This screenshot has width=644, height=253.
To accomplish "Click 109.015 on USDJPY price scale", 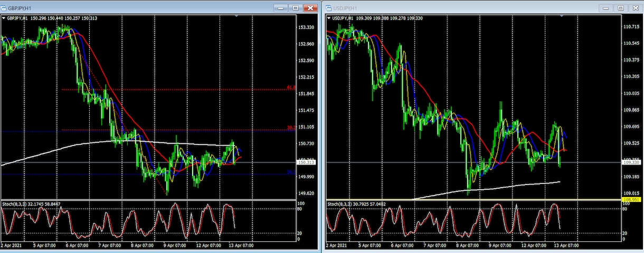I will pyautogui.click(x=632, y=193).
